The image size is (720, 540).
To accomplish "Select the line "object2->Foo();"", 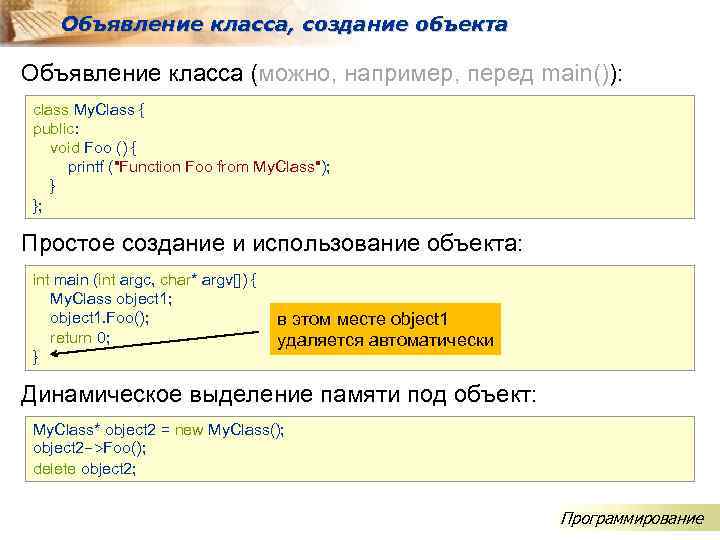I will coord(90,448).
